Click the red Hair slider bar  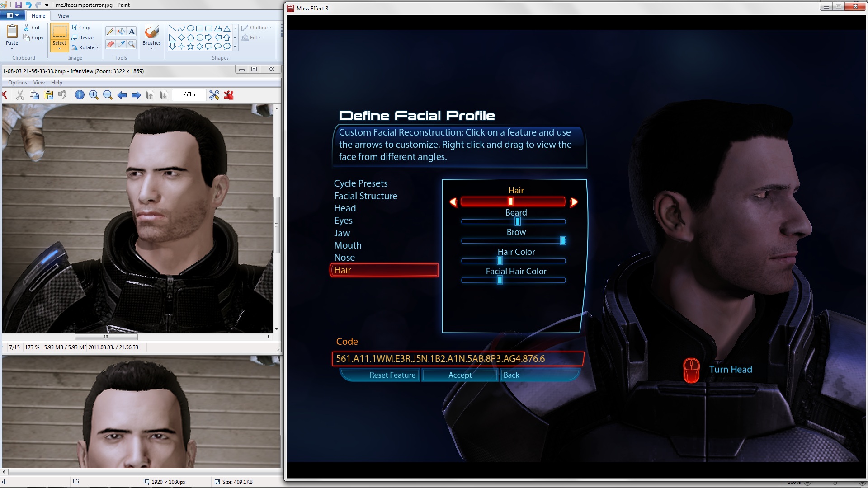click(513, 202)
